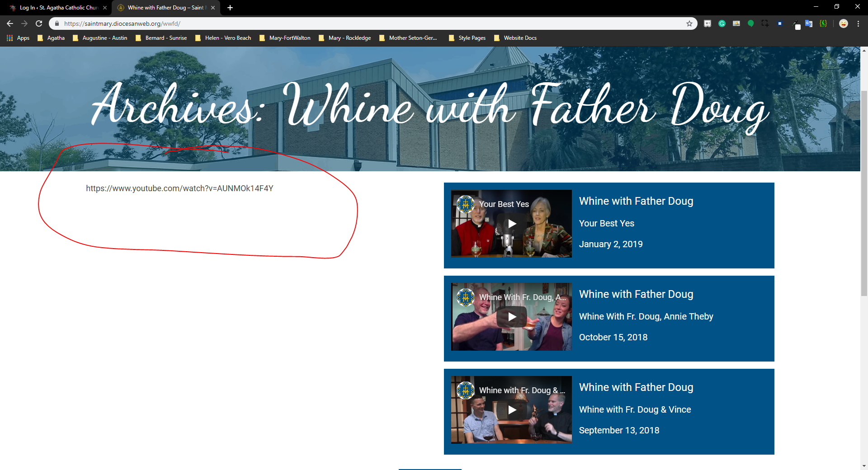Open a new browser tab
Screen dimensions: 868x470
click(230, 8)
